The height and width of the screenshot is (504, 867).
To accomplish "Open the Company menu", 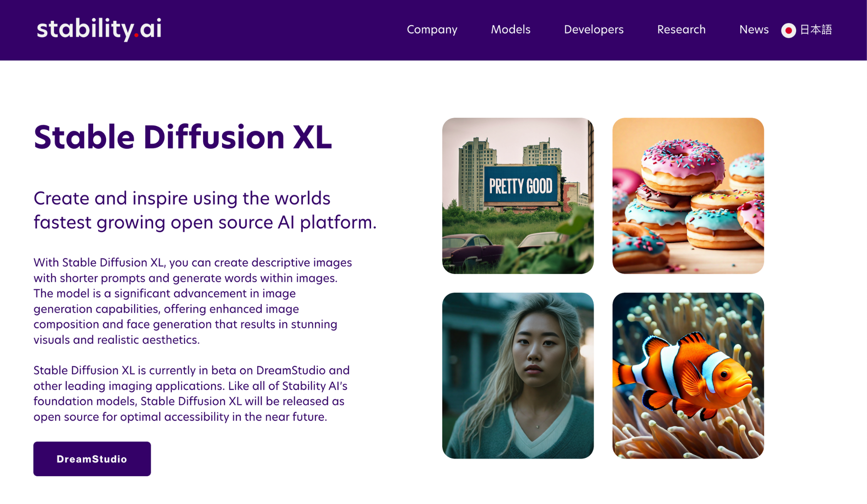I will (432, 30).
